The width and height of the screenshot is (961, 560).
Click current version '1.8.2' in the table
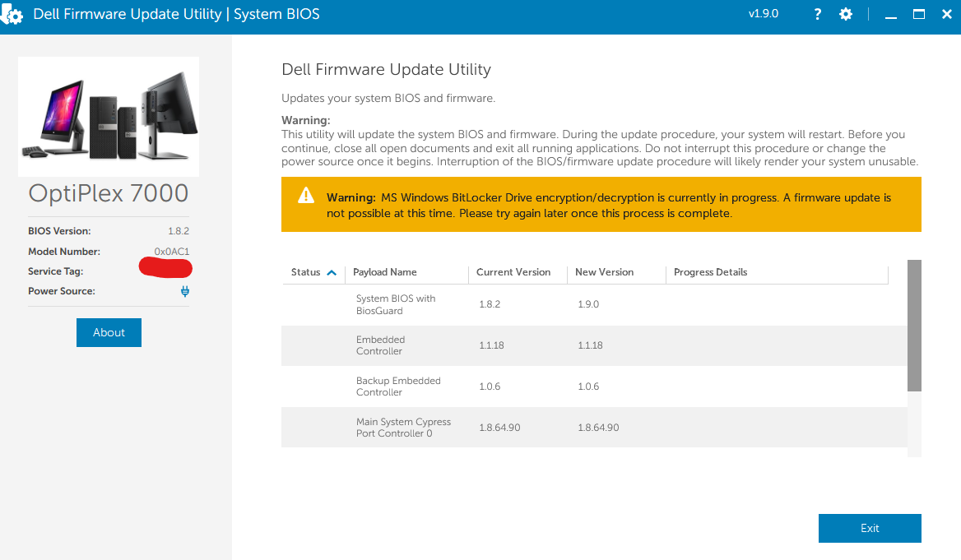[x=490, y=304]
